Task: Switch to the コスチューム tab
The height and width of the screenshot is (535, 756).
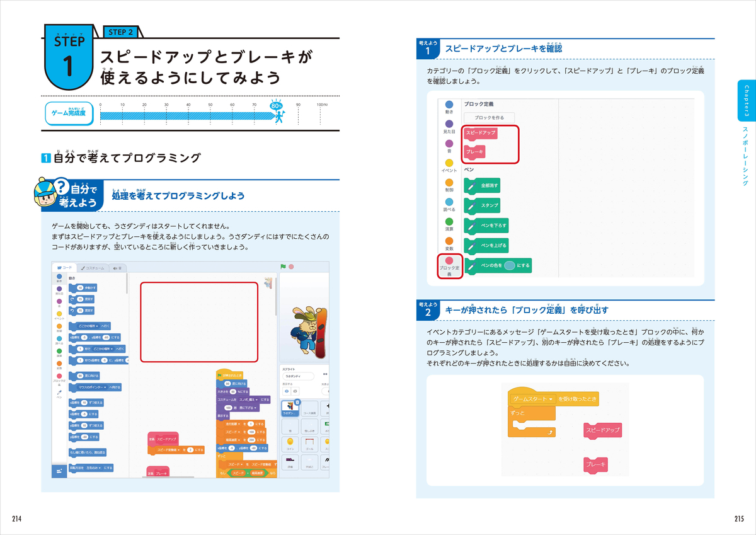Action: pyautogui.click(x=93, y=268)
